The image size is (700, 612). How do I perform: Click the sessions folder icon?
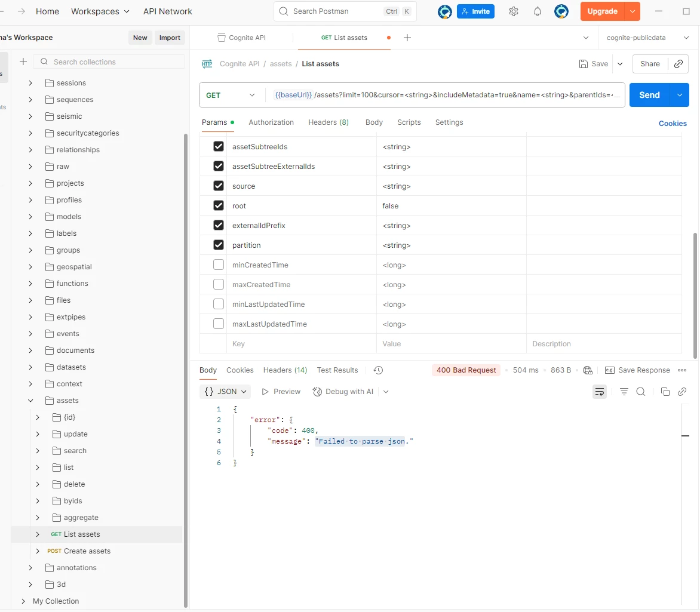[x=50, y=83]
